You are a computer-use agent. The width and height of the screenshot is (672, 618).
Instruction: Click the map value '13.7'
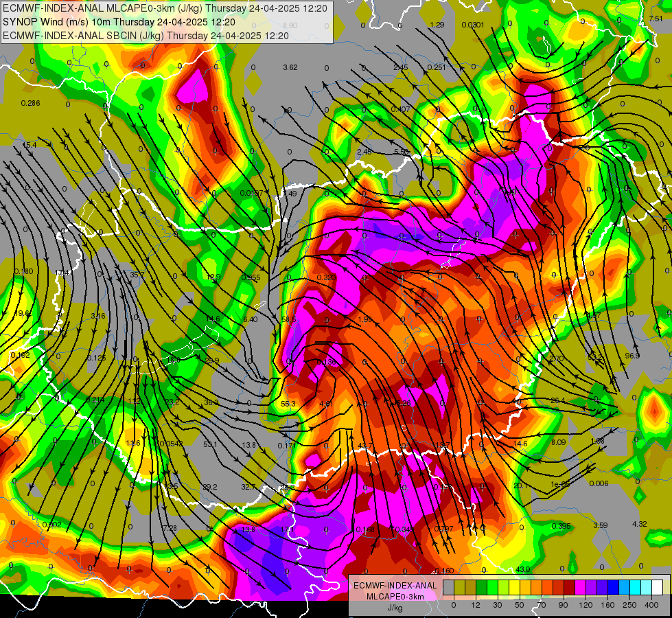coord(443,445)
